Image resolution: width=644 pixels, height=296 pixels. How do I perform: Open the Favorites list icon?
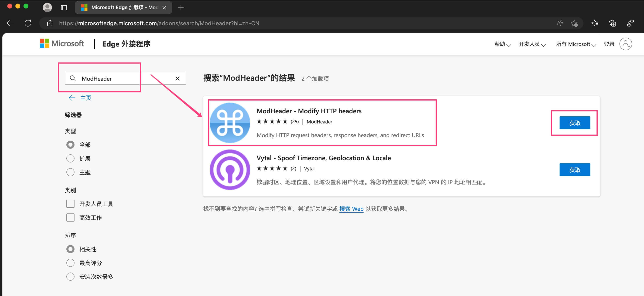pos(595,23)
